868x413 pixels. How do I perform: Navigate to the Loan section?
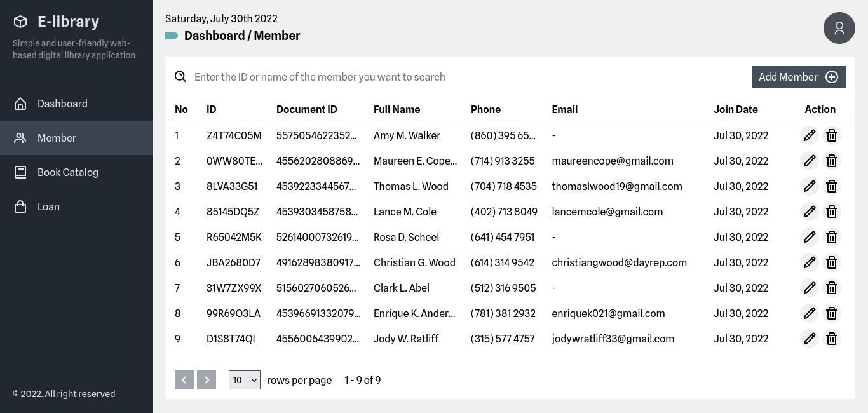coord(48,207)
